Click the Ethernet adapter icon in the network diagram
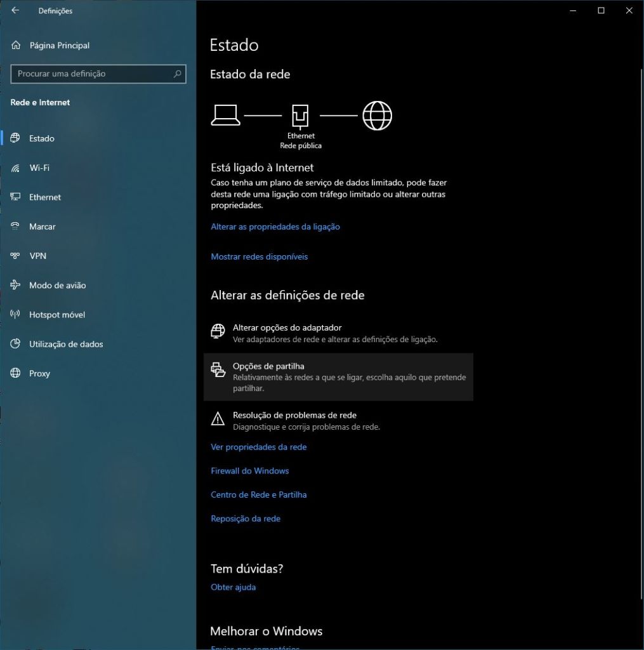 point(301,116)
